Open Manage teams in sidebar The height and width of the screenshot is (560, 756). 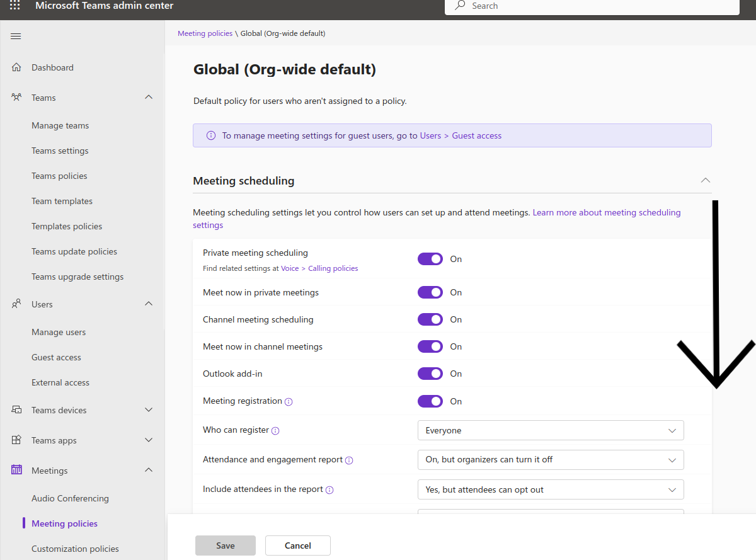pos(60,125)
